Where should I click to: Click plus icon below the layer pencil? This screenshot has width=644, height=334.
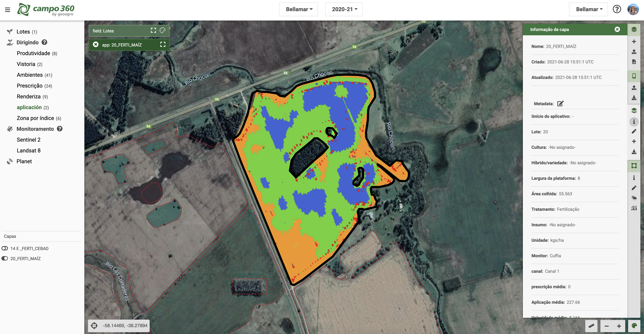634,141
